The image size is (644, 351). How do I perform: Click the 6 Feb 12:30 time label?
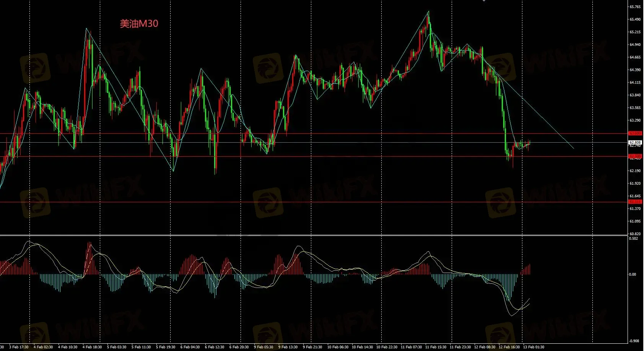click(215, 347)
